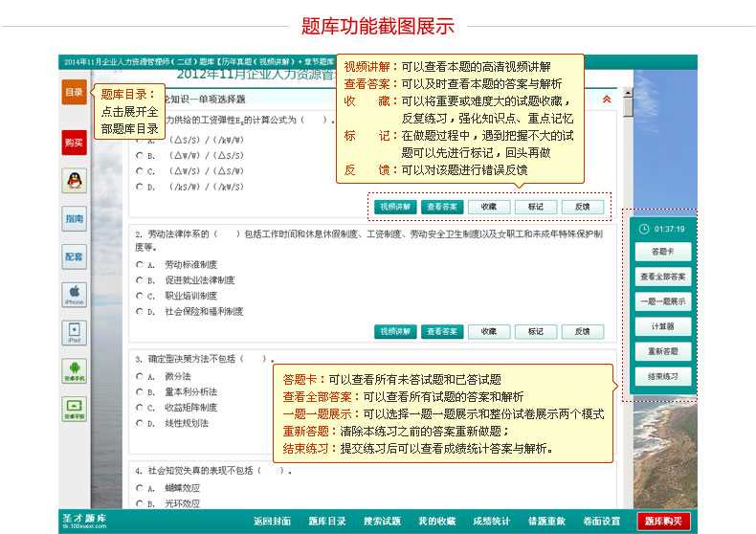Open the 配套 sidebar icon
This screenshot has height=534, width=756.
tap(74, 256)
